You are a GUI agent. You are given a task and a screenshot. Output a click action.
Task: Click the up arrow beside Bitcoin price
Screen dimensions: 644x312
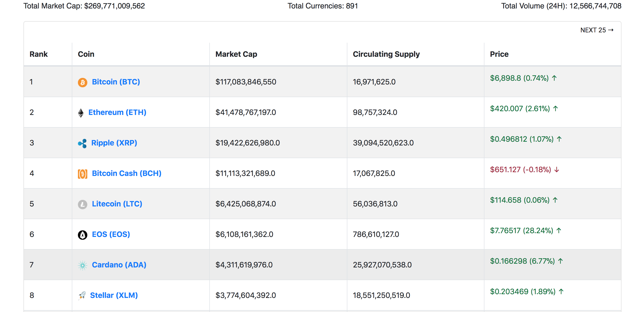(554, 78)
